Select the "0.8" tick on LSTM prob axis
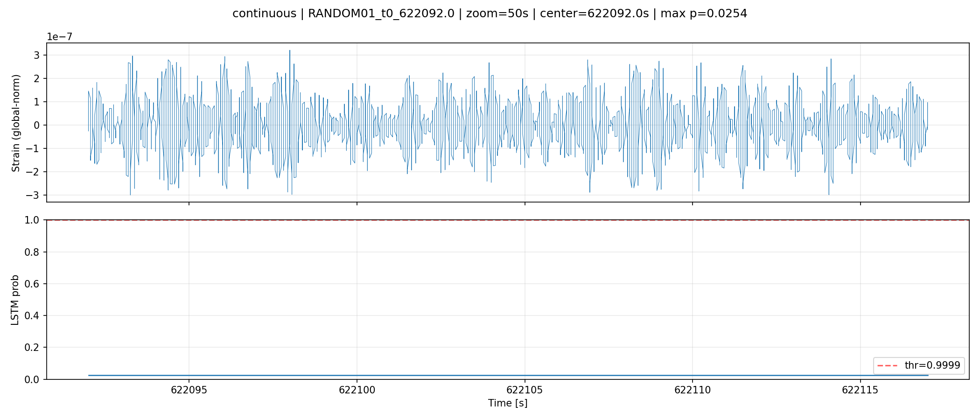This screenshot has width=980, height=420. pyautogui.click(x=33, y=252)
